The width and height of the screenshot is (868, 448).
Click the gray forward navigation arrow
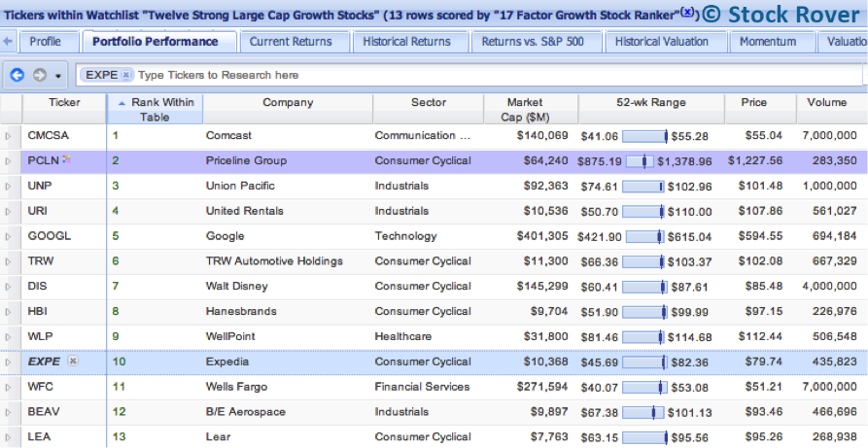tap(40, 76)
